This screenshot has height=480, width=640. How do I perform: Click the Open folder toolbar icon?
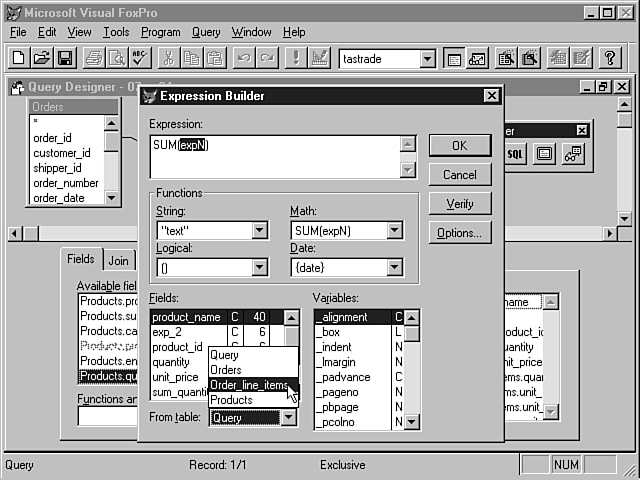(x=41, y=58)
